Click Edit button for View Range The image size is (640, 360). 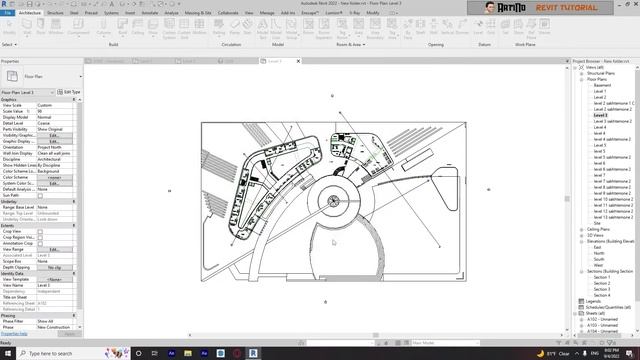(55, 249)
